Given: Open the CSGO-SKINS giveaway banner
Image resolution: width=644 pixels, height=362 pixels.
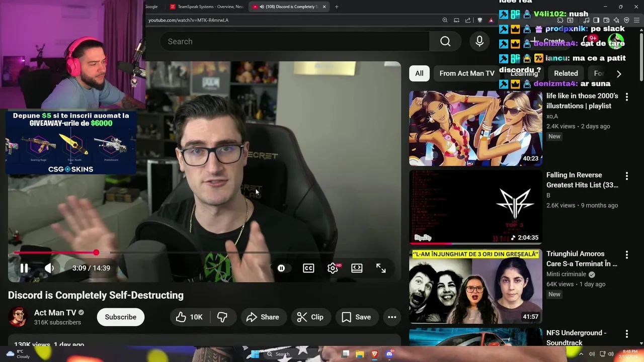Looking at the screenshot, I should (71, 142).
